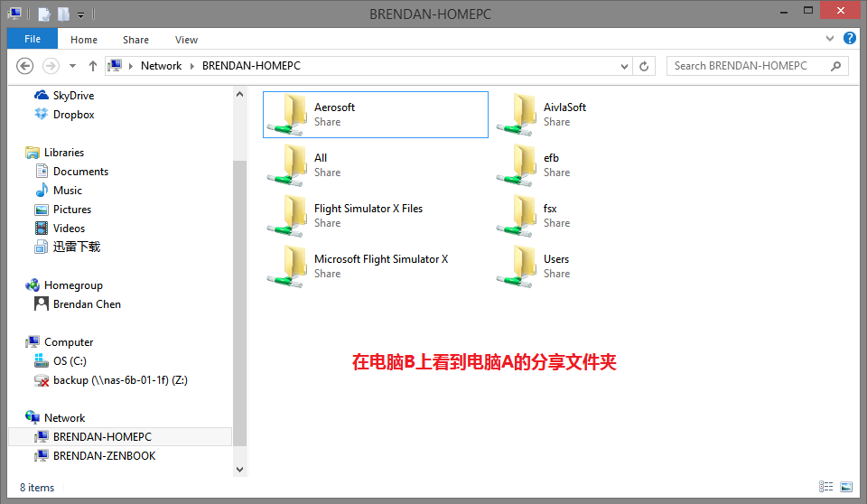Click the Properties quick access icon
The image size is (867, 504).
(44, 14)
